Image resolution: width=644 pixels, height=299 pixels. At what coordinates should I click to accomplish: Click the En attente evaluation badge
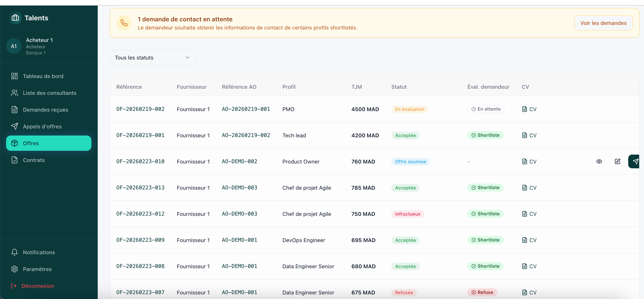click(x=486, y=109)
